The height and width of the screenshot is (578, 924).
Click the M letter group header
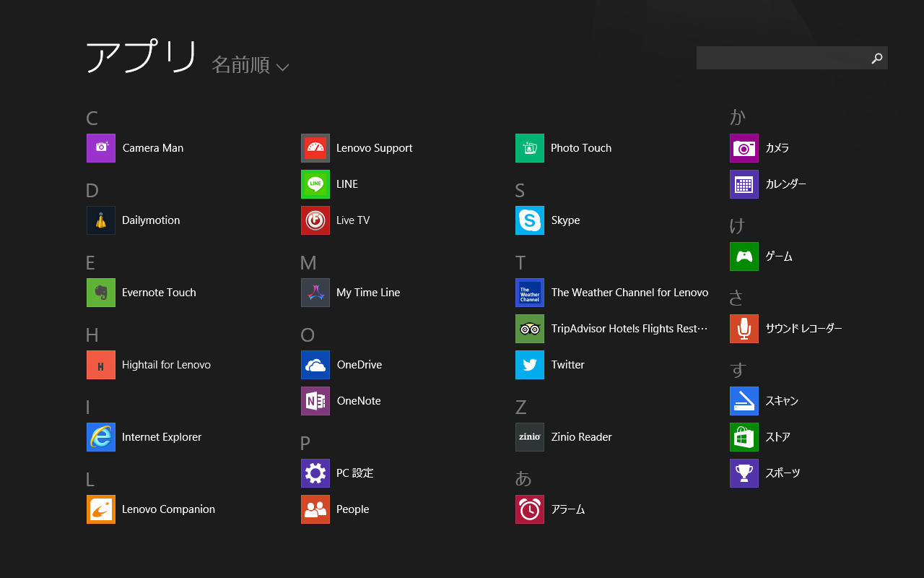pos(308,263)
